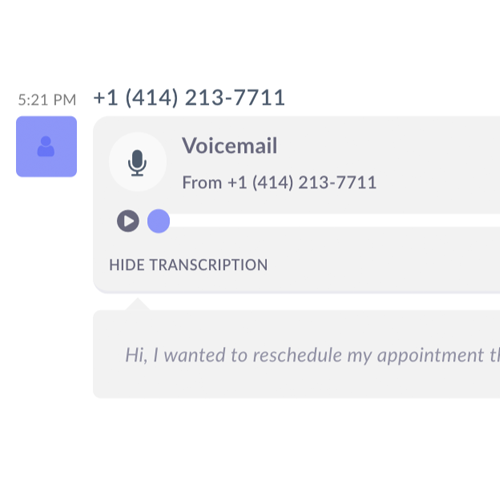500x500 pixels.
Task: Click the triangle inside the play button
Action: [129, 221]
